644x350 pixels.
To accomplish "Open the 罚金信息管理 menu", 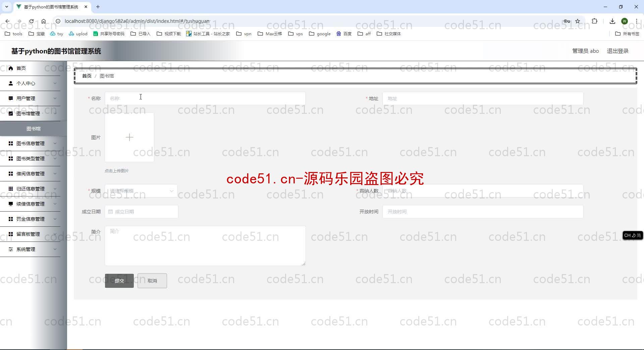I will pos(30,219).
